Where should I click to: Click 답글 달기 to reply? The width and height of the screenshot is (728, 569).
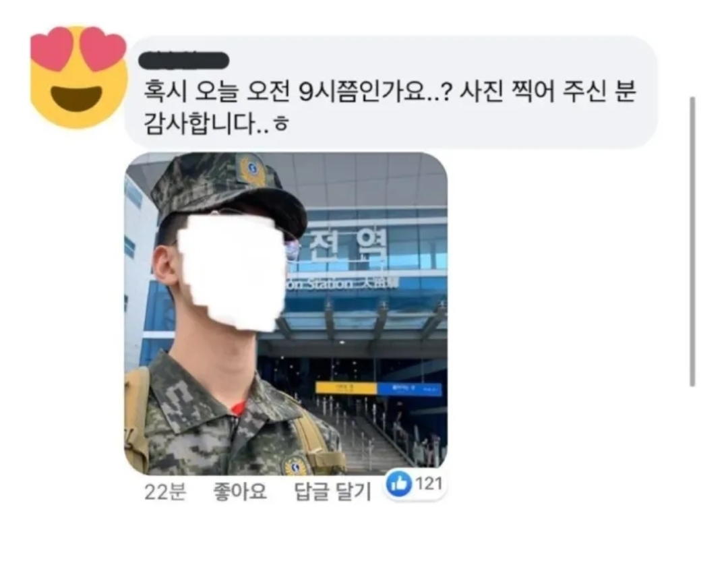(x=332, y=491)
